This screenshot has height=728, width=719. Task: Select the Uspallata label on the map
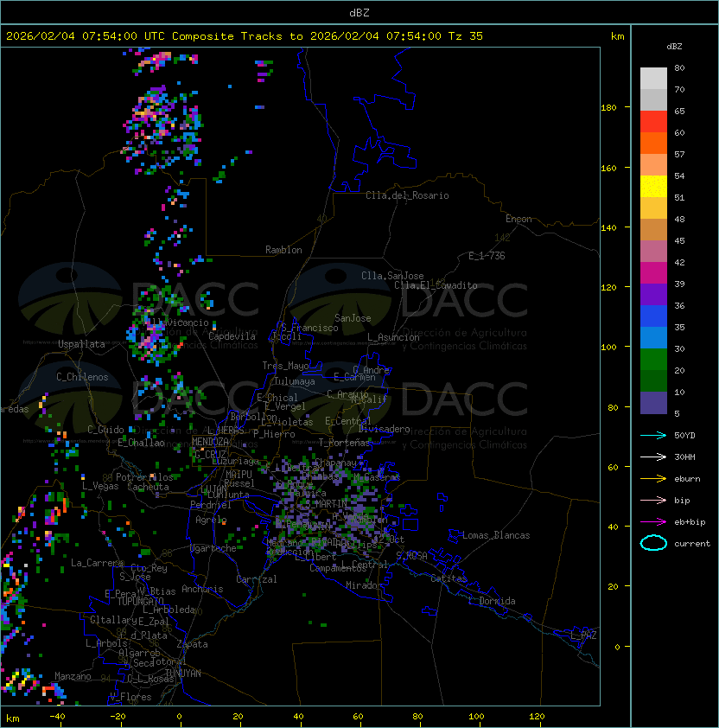(81, 344)
